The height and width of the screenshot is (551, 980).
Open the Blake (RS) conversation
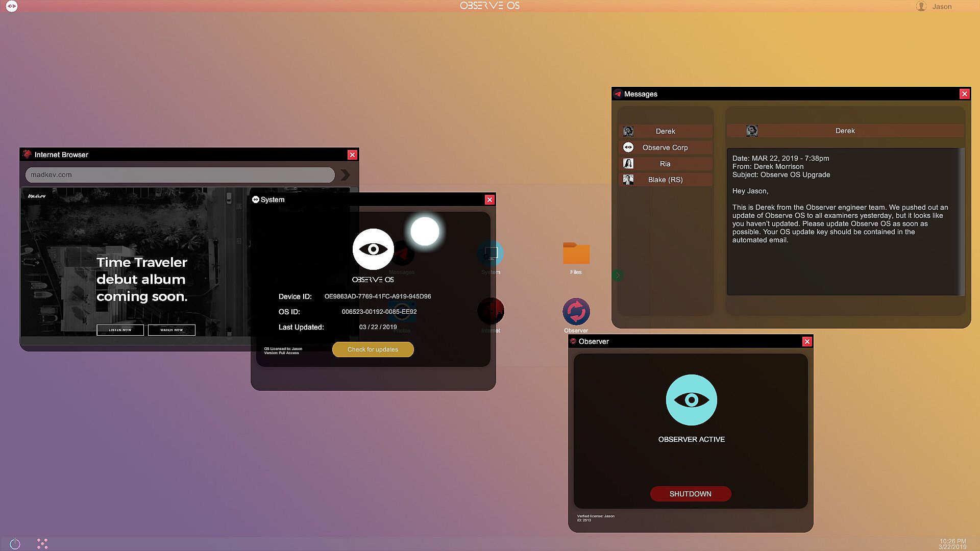[665, 180]
